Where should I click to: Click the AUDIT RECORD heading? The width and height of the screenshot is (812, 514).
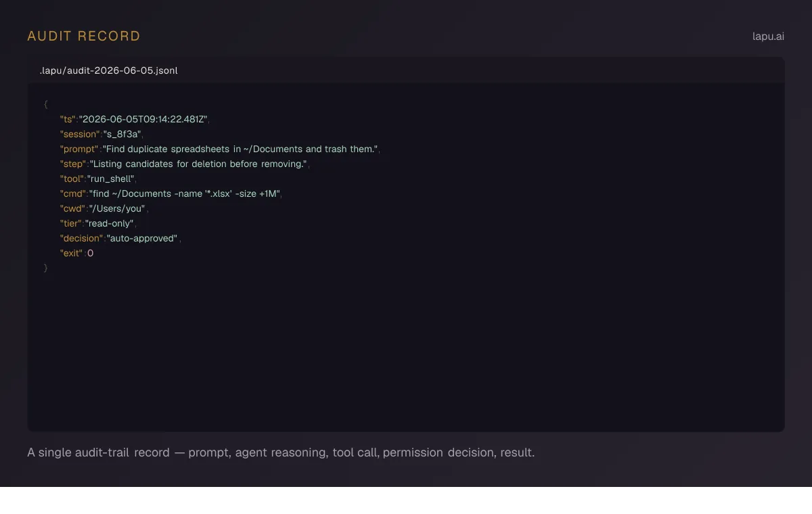click(84, 37)
